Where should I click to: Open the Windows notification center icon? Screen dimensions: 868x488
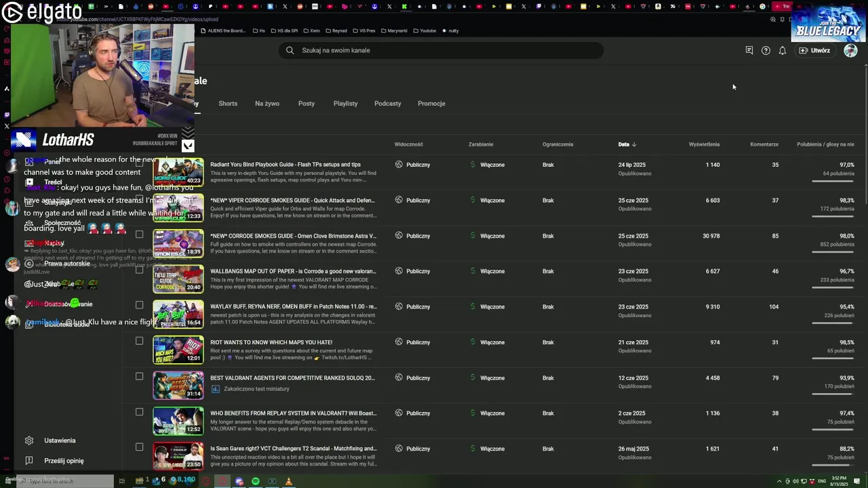858,481
